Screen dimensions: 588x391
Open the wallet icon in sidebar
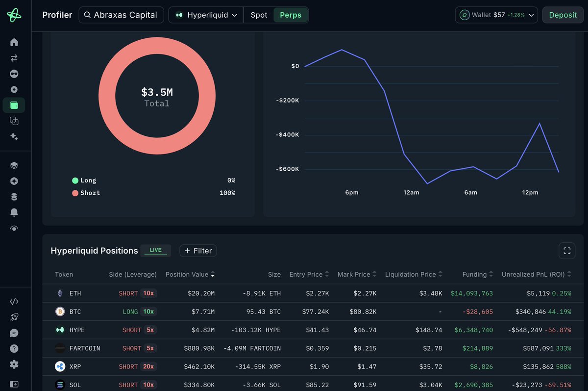(14, 105)
